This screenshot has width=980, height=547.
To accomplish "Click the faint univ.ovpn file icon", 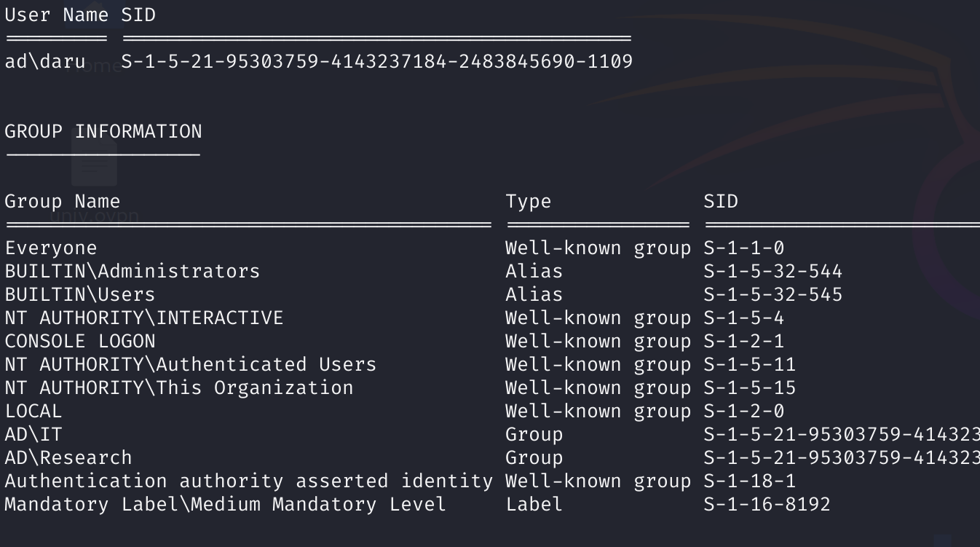I will pos(94,166).
